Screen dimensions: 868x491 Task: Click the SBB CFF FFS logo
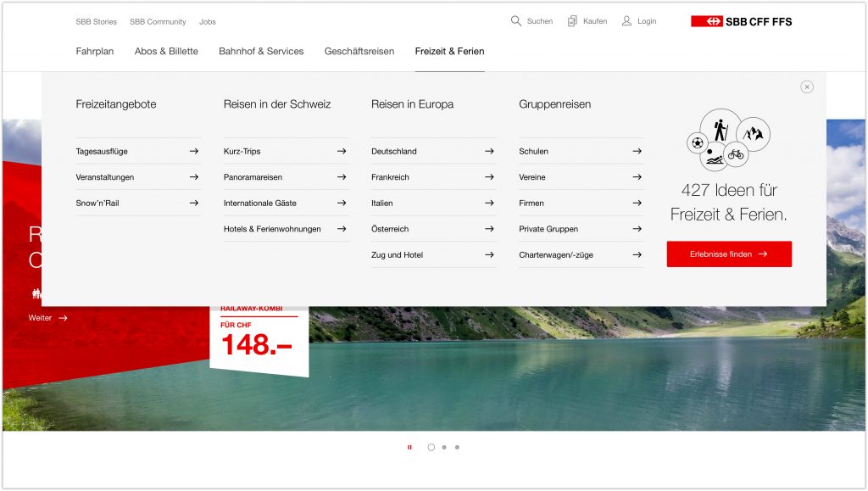(741, 20)
